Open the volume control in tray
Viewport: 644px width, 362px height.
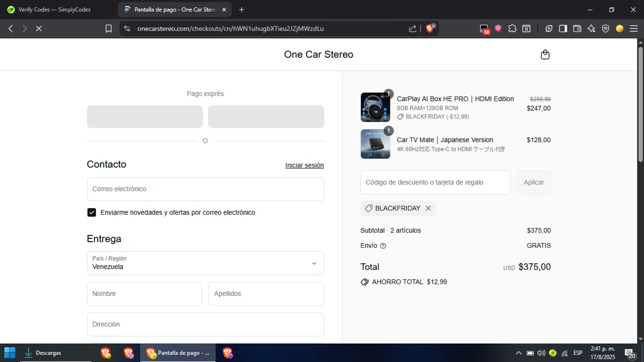(x=541, y=353)
